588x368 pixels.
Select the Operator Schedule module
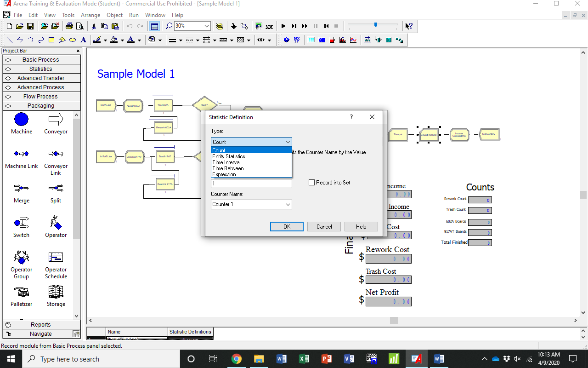point(56,265)
